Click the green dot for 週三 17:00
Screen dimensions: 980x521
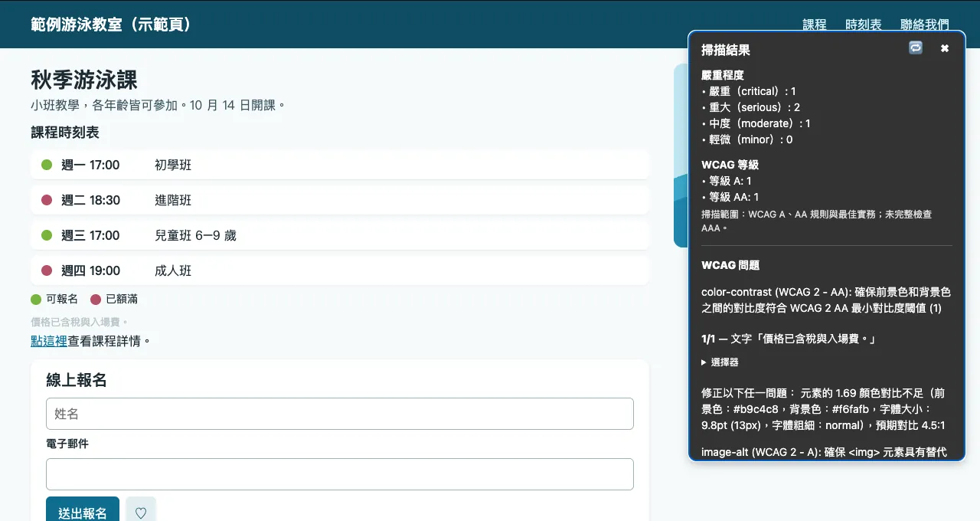[x=47, y=235]
